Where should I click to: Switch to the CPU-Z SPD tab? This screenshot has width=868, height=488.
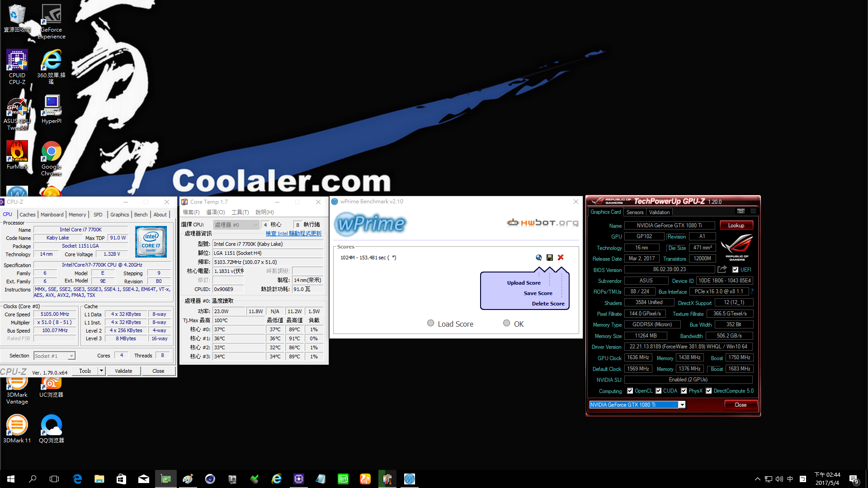98,215
